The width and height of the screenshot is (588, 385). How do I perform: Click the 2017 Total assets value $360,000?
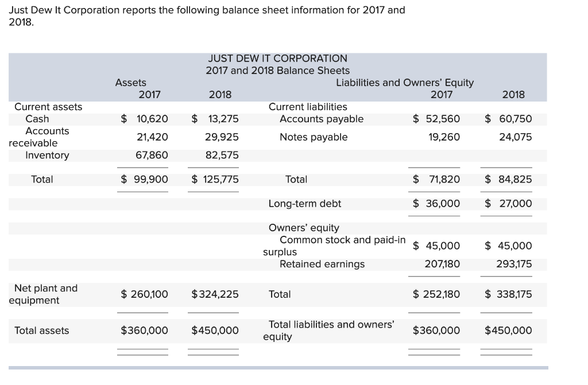(144, 330)
